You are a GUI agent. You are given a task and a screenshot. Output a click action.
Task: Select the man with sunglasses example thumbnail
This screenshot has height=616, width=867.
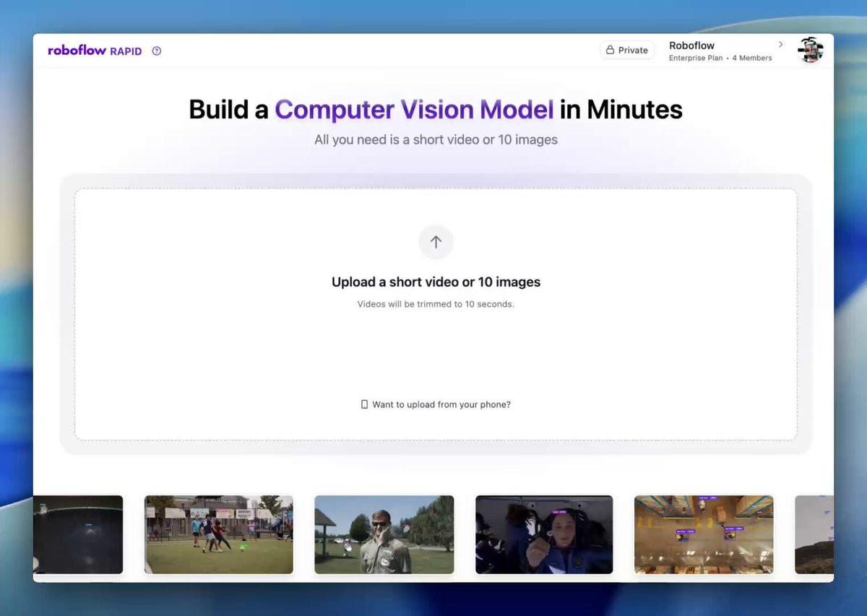pyautogui.click(x=384, y=534)
